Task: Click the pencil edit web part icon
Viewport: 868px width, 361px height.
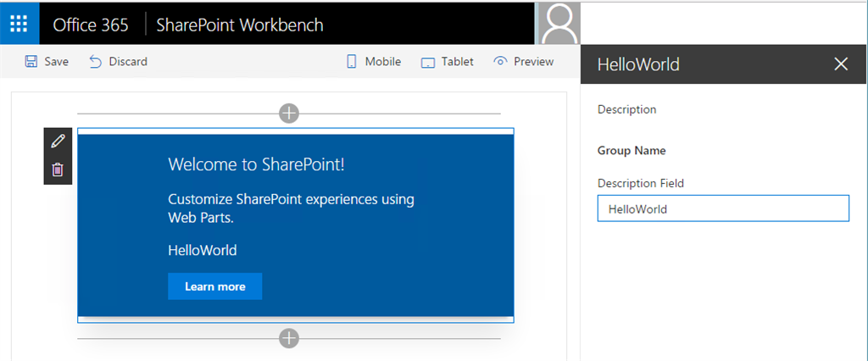Action: 58,142
